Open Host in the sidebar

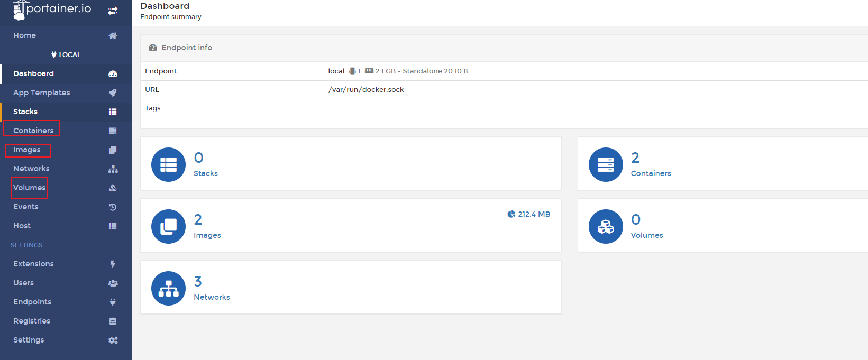[x=22, y=226]
